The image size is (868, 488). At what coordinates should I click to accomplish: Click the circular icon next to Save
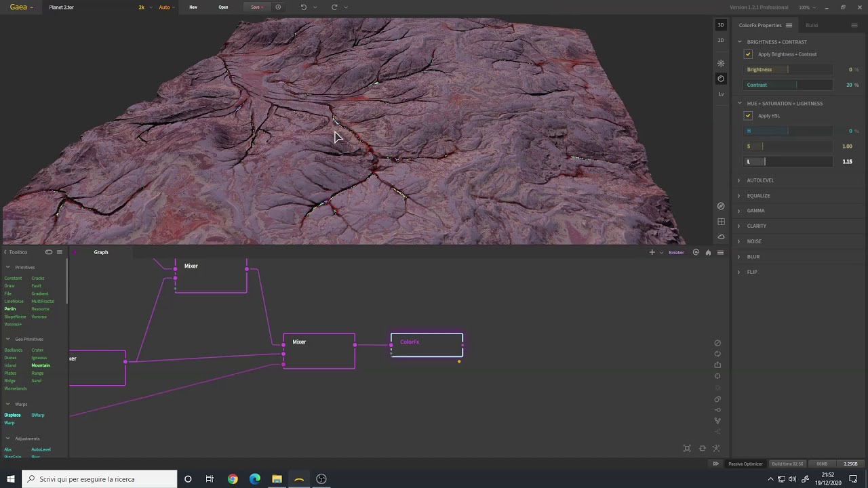[x=278, y=7]
